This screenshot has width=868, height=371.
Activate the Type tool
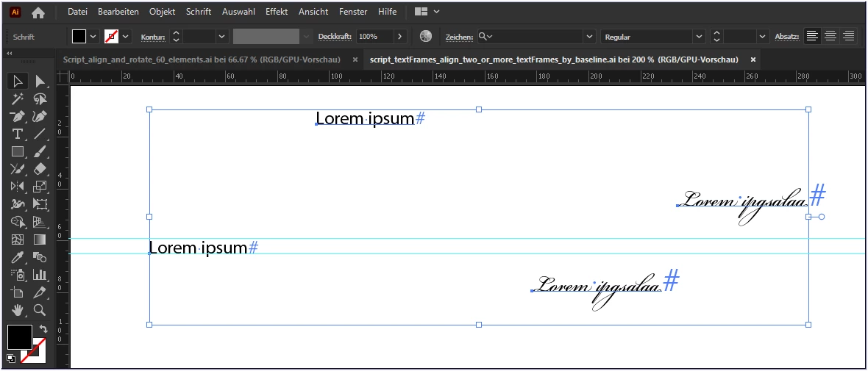pyautogui.click(x=18, y=134)
